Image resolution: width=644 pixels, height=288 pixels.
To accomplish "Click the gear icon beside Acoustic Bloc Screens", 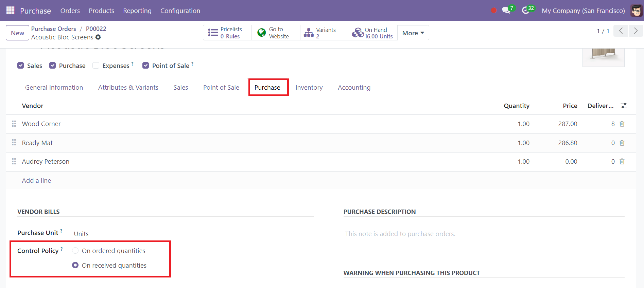I will tap(98, 37).
